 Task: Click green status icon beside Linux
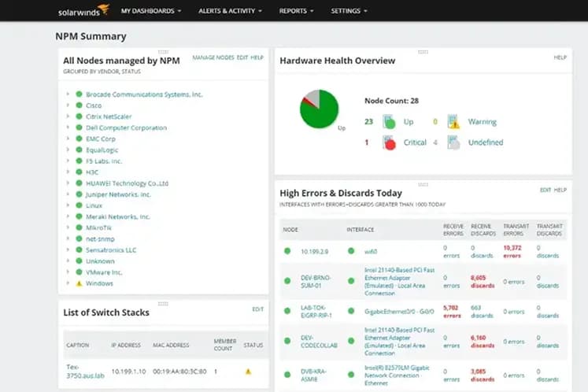tap(79, 205)
